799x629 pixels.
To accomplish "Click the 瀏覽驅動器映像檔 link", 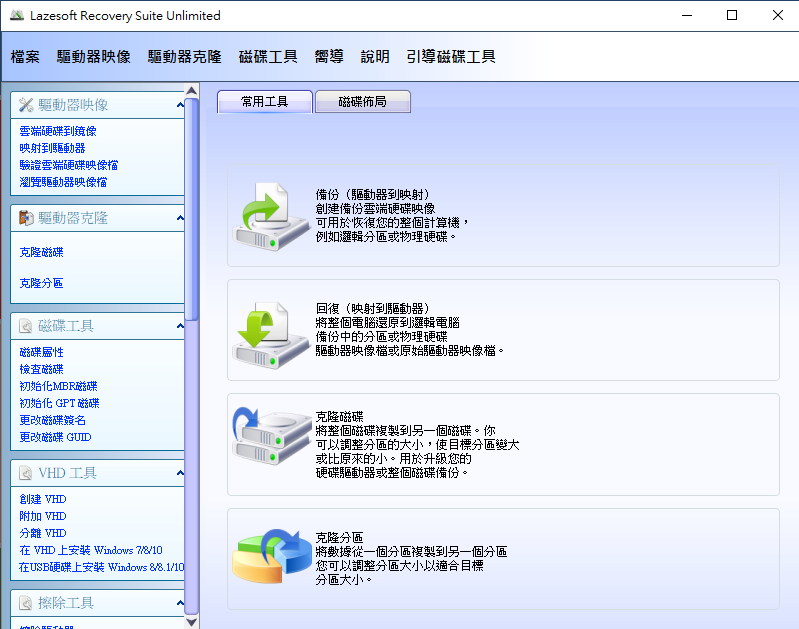I will (x=63, y=182).
